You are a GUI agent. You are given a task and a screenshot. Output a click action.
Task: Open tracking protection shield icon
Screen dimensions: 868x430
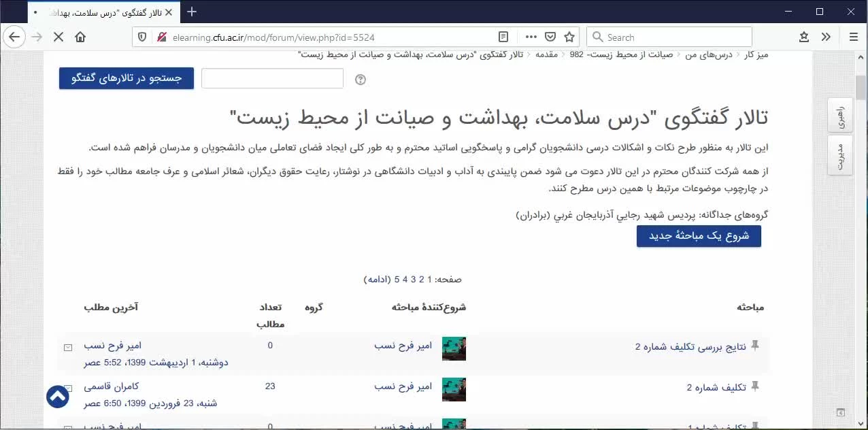[x=142, y=37]
